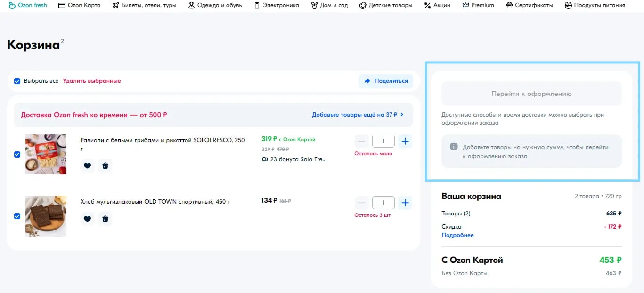The width and height of the screenshot is (644, 293).
Task: Go to Билеты, отели, туры
Action: [144, 5]
